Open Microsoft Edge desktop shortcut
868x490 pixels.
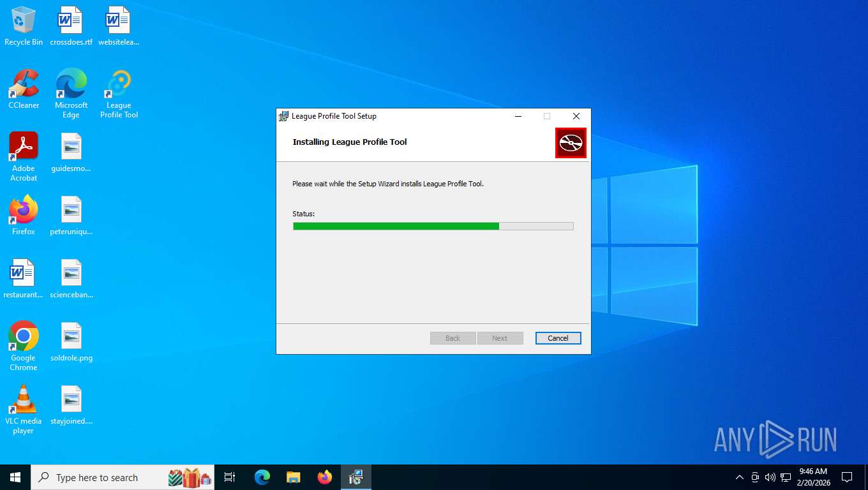(x=71, y=94)
